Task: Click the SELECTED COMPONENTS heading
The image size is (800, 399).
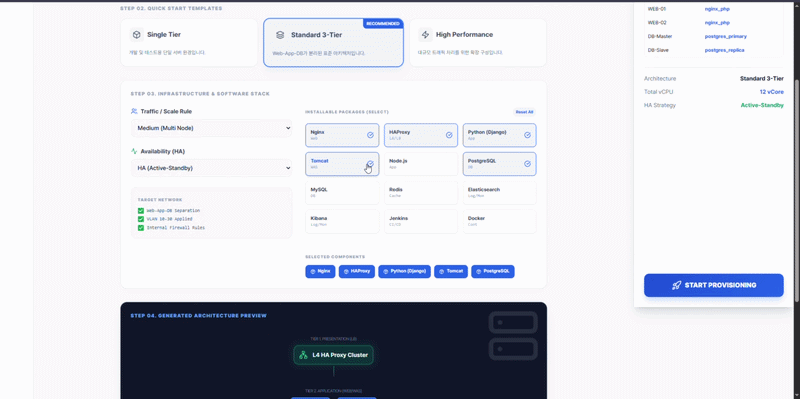Action: tap(335, 257)
